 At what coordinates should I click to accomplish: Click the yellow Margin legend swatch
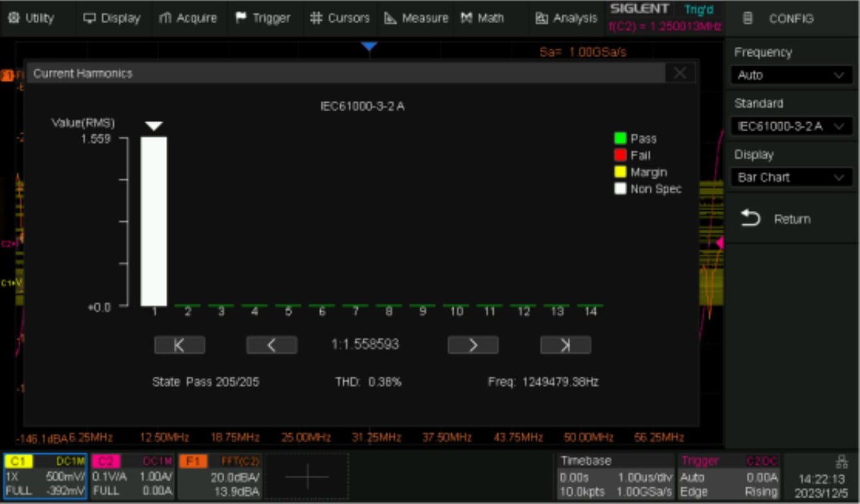click(x=620, y=172)
